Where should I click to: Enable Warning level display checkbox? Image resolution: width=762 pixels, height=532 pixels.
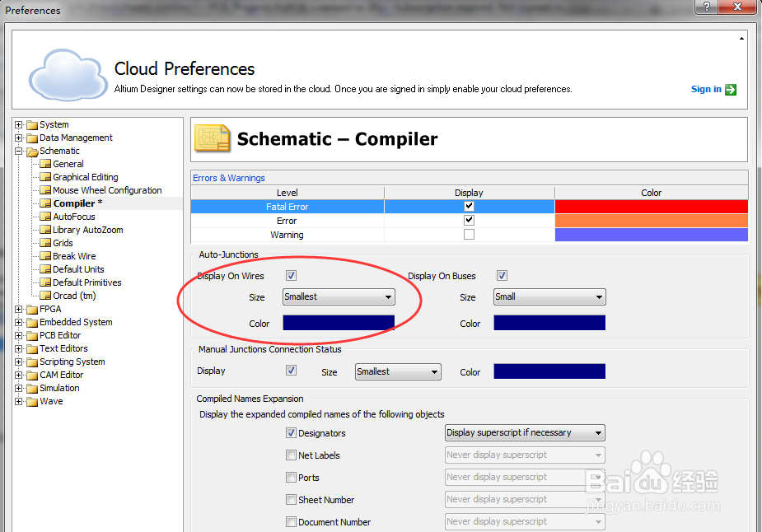coord(469,234)
